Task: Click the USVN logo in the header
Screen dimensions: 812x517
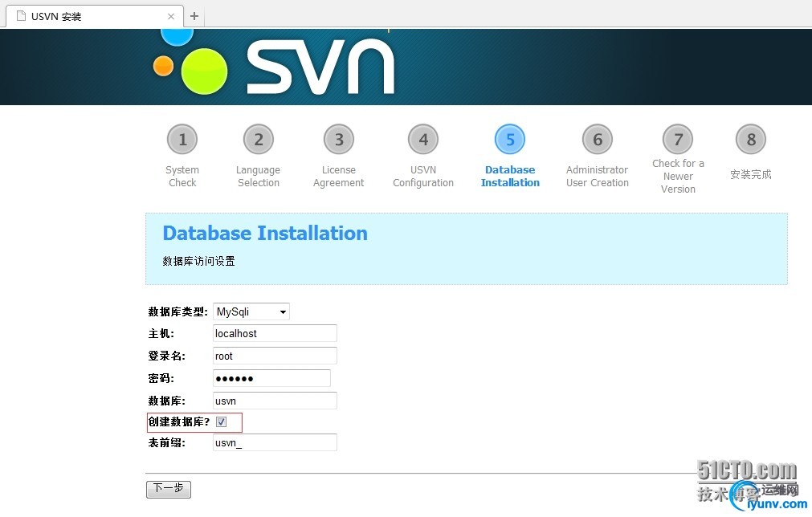Action: 274,63
